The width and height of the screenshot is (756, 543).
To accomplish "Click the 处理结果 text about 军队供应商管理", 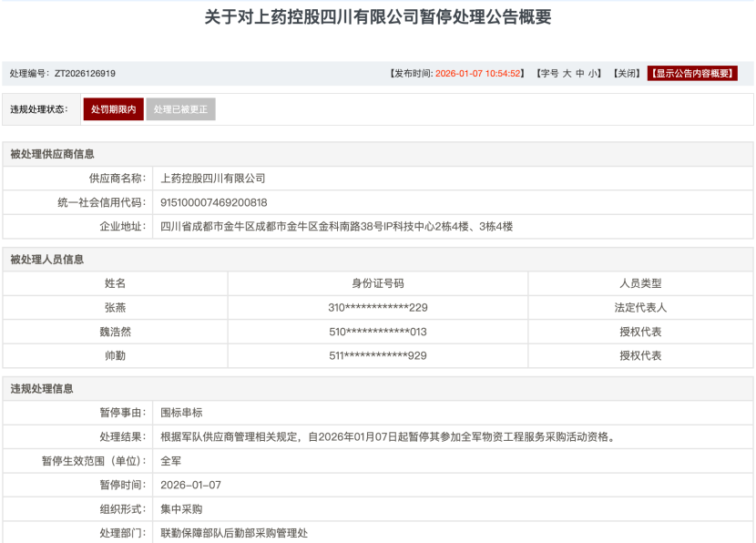I will [389, 437].
